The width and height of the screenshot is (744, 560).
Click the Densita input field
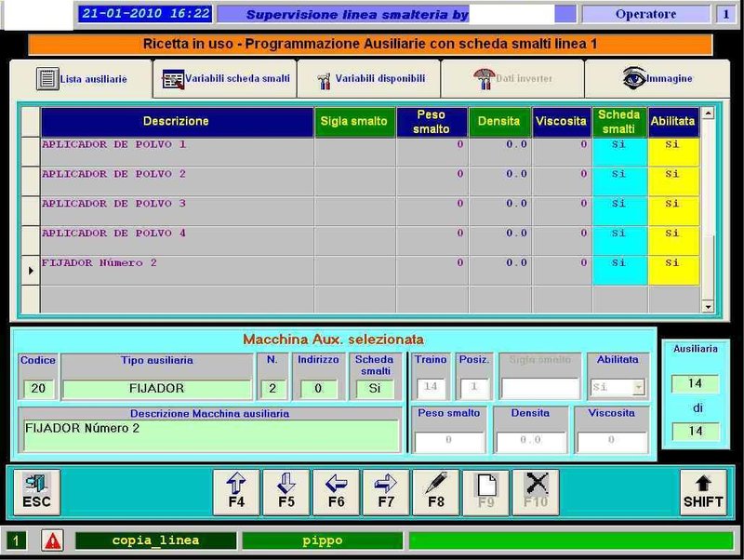click(530, 441)
